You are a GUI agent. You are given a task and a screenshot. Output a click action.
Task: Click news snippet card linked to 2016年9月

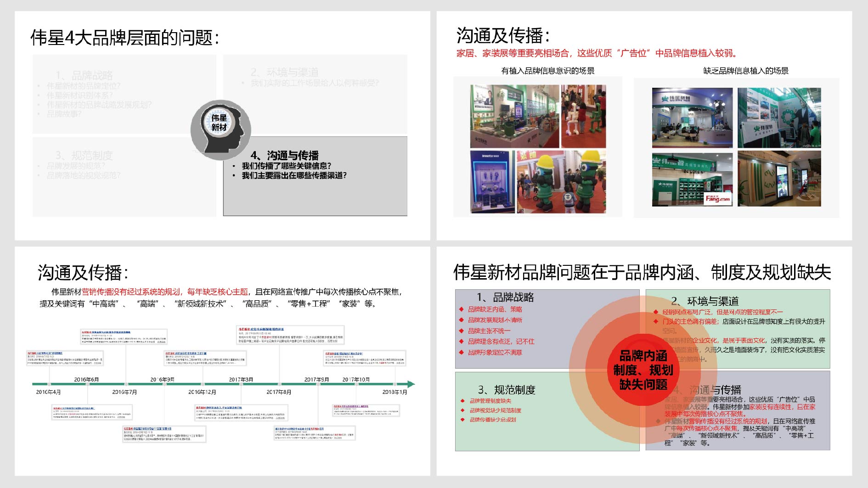(x=164, y=434)
